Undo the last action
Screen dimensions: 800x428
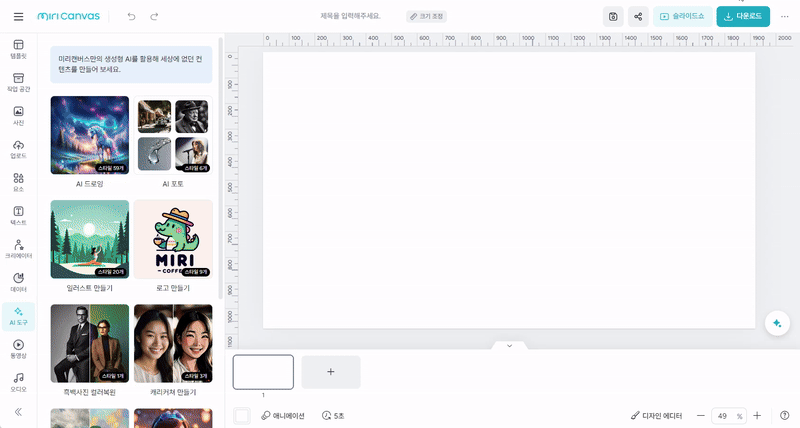point(132,16)
